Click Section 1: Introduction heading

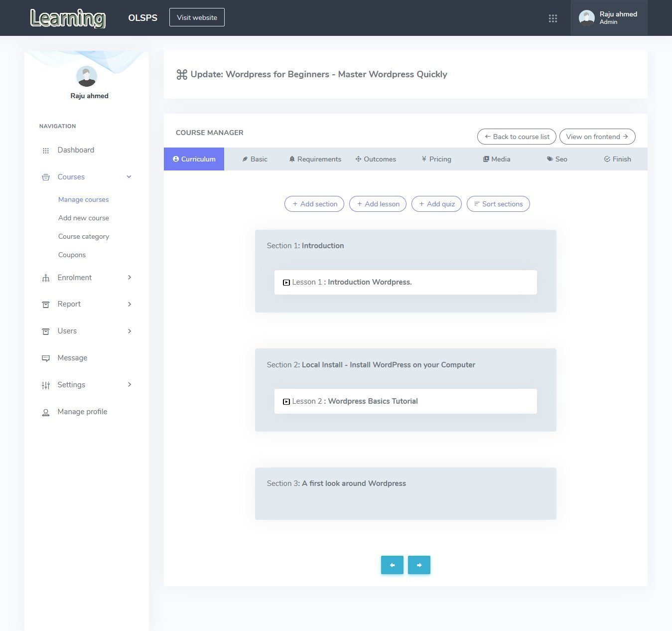(x=305, y=246)
